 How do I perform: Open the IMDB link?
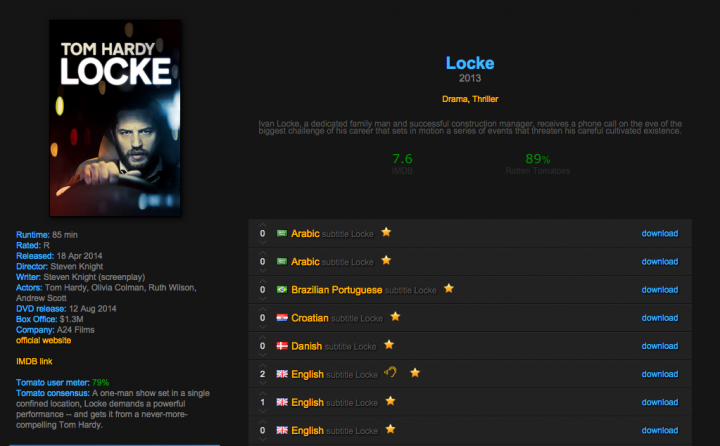point(34,361)
